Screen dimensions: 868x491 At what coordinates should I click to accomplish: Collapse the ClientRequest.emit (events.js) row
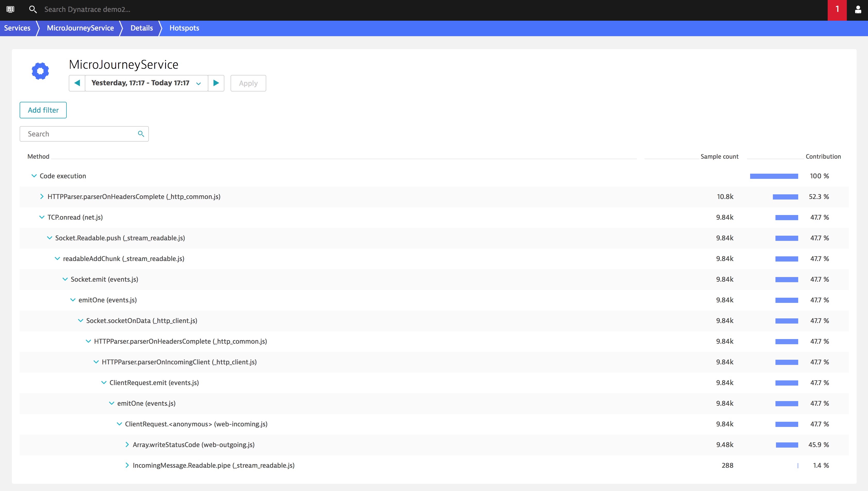[x=104, y=382]
